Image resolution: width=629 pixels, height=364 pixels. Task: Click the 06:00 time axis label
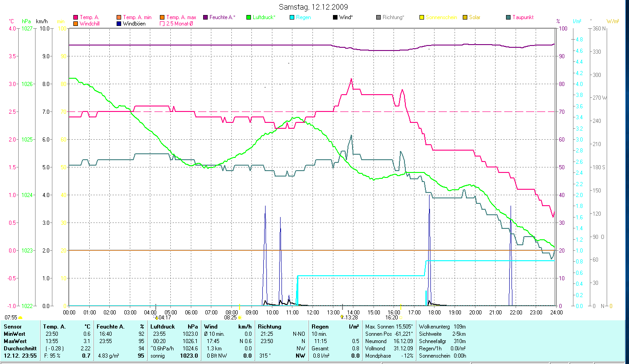pyautogui.click(x=191, y=312)
